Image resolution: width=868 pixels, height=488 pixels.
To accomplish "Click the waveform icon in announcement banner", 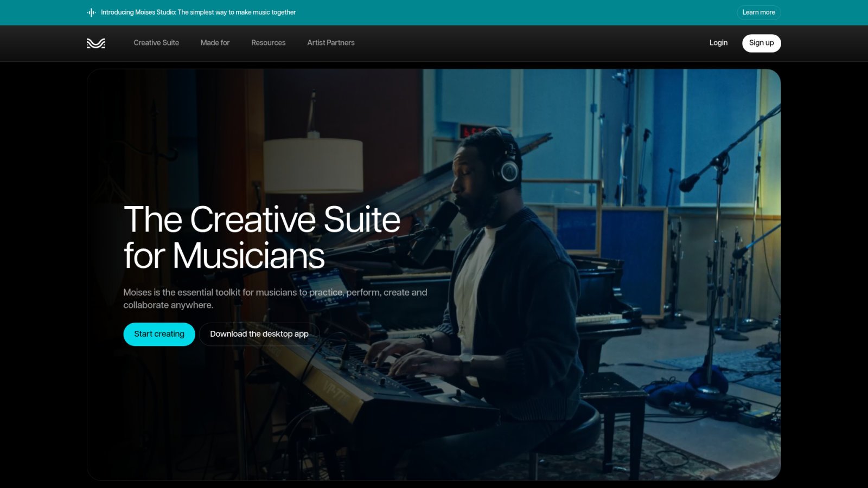I will pyautogui.click(x=91, y=12).
